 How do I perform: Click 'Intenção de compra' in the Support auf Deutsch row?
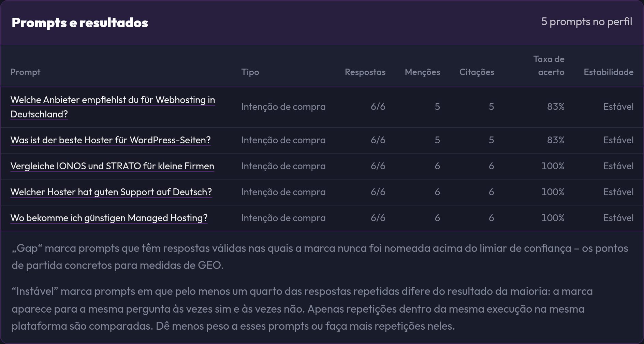click(x=283, y=192)
